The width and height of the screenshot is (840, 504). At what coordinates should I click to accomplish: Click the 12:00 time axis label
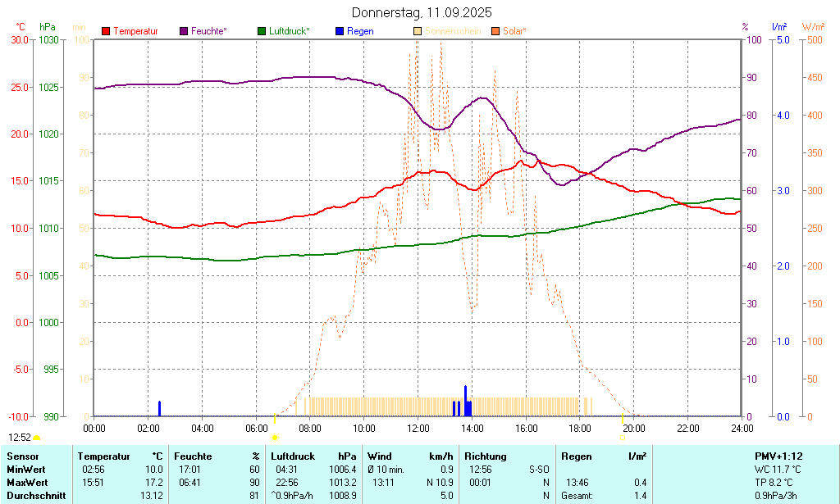coord(418,428)
